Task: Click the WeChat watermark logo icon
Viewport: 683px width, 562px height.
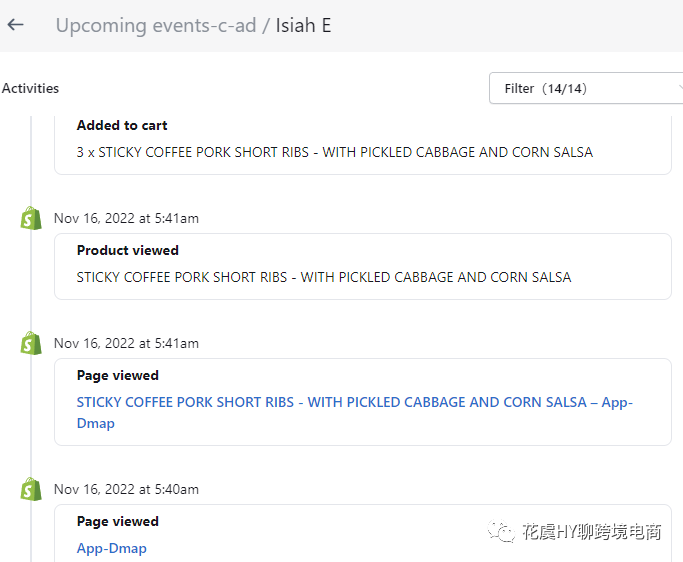Action: click(501, 531)
